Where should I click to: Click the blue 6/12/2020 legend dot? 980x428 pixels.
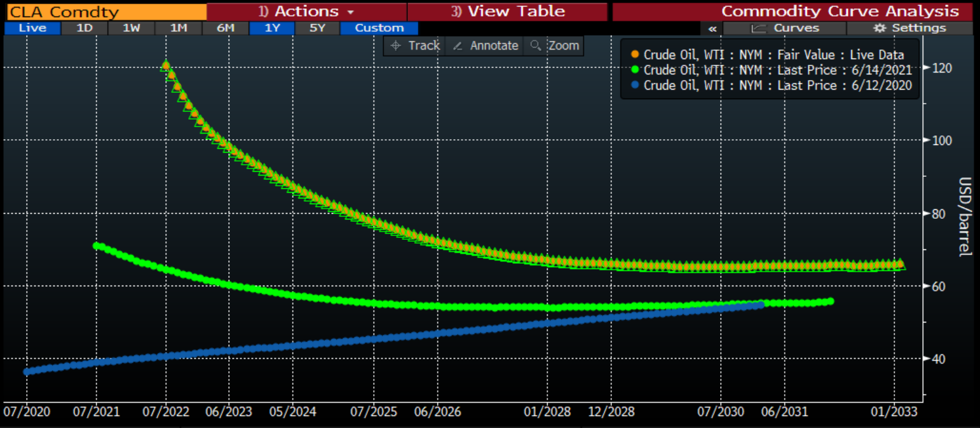click(634, 85)
